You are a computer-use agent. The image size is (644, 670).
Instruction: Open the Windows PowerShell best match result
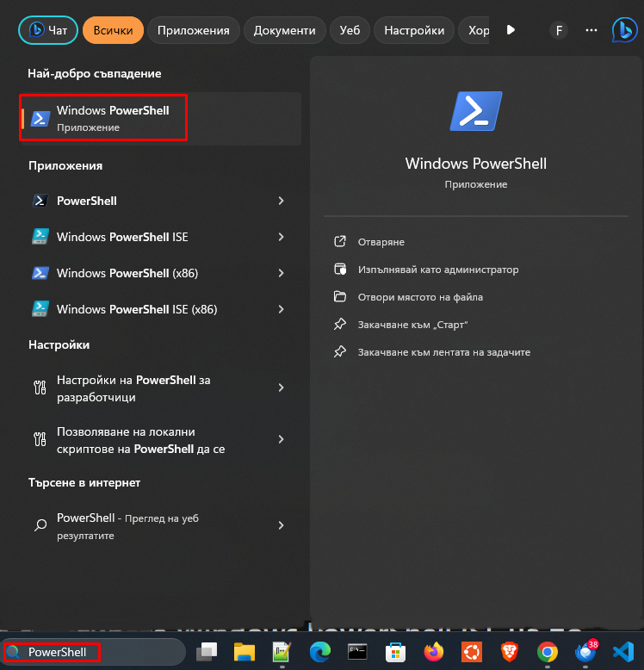[x=161, y=119]
